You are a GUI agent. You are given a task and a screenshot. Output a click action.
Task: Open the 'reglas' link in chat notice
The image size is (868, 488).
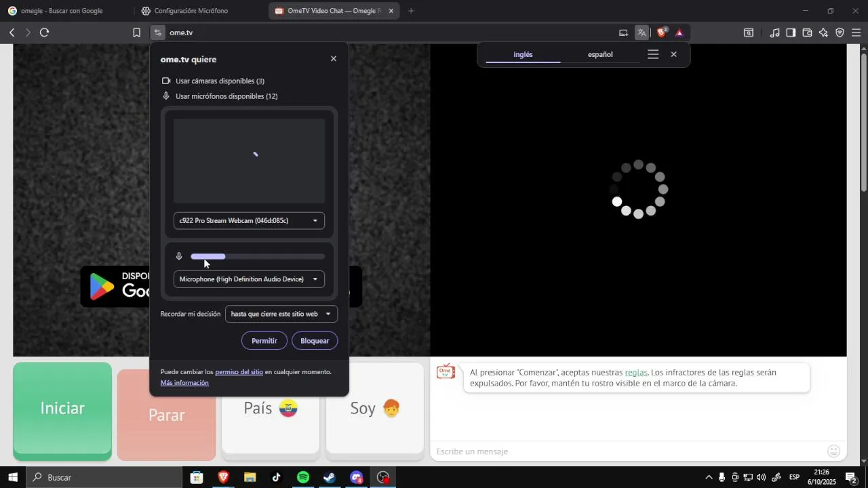(x=636, y=372)
